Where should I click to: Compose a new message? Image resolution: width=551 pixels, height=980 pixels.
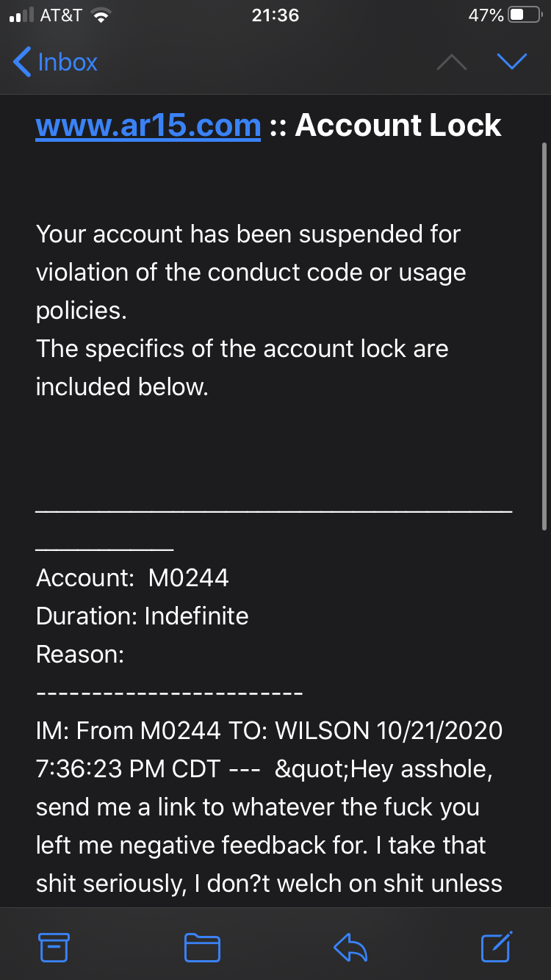coord(497,946)
